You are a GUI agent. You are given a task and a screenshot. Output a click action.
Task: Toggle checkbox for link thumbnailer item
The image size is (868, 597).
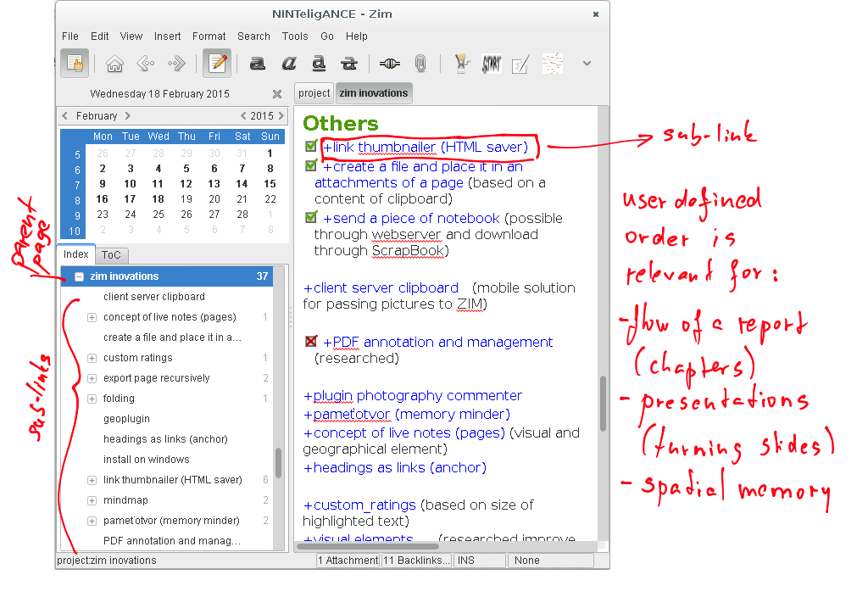(310, 147)
